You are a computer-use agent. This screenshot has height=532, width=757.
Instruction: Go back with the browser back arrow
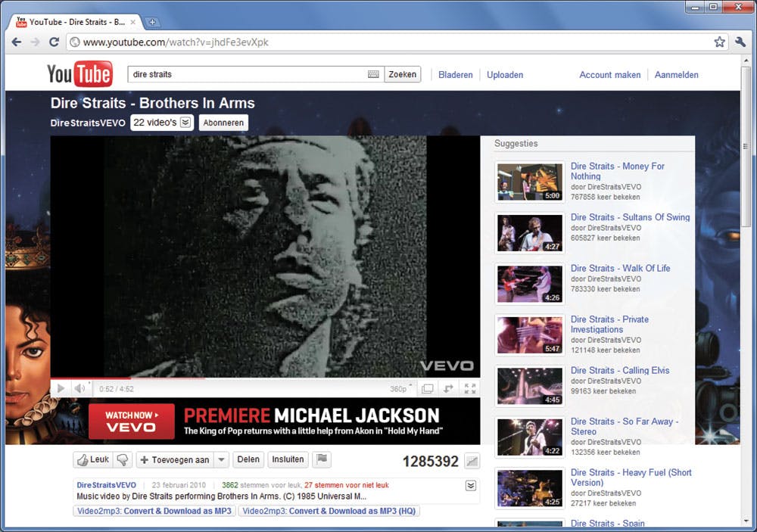coord(17,42)
